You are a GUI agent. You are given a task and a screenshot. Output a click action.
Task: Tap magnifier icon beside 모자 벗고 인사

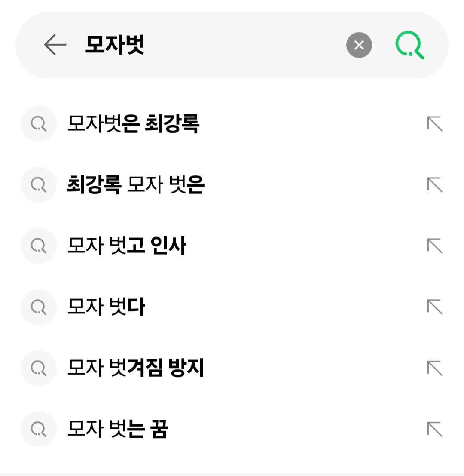coord(39,246)
